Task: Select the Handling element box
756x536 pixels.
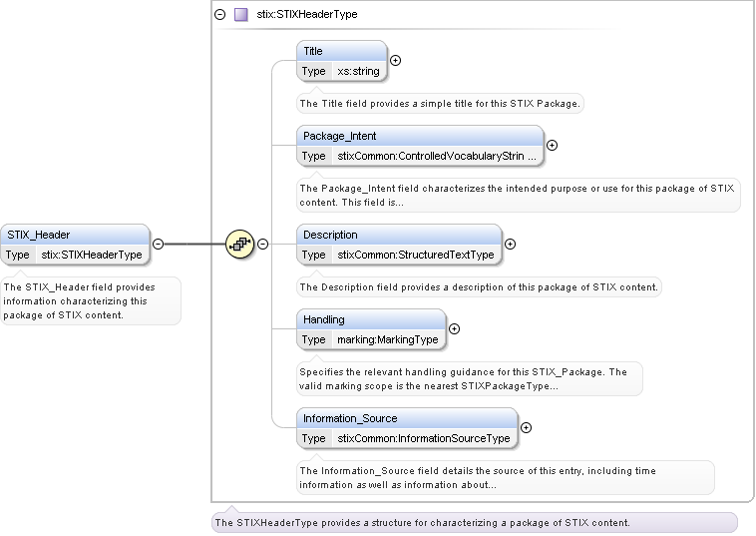Action: tap(371, 319)
